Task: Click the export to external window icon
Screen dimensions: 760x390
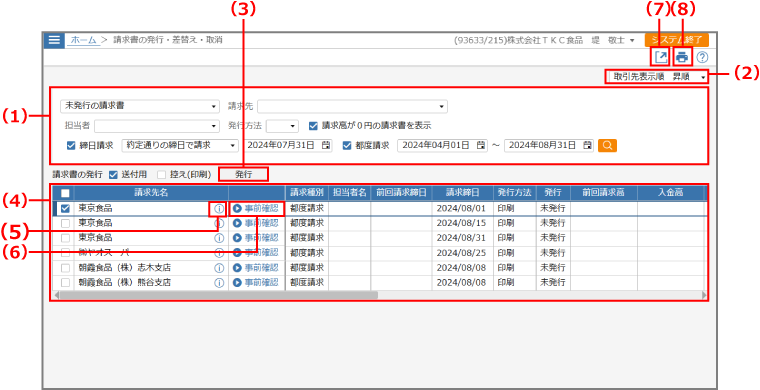Action: [x=661, y=57]
